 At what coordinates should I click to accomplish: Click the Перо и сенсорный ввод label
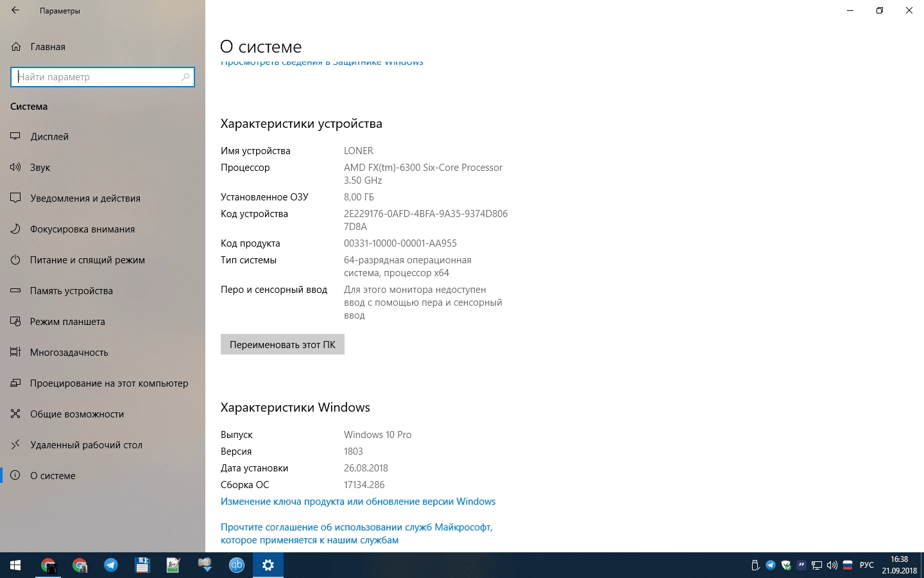(274, 290)
